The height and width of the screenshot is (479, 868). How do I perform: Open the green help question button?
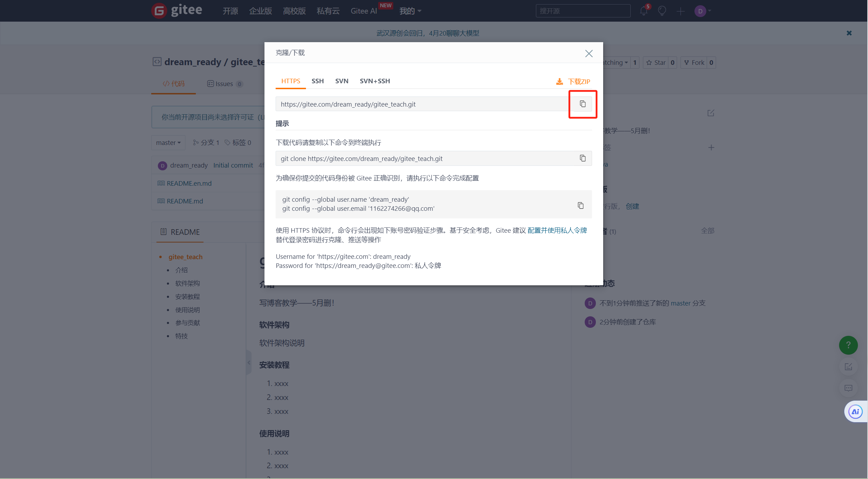[848, 345]
